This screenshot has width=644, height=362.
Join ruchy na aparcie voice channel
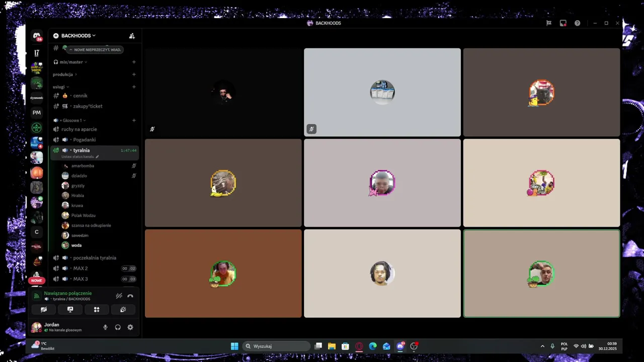coord(94,129)
